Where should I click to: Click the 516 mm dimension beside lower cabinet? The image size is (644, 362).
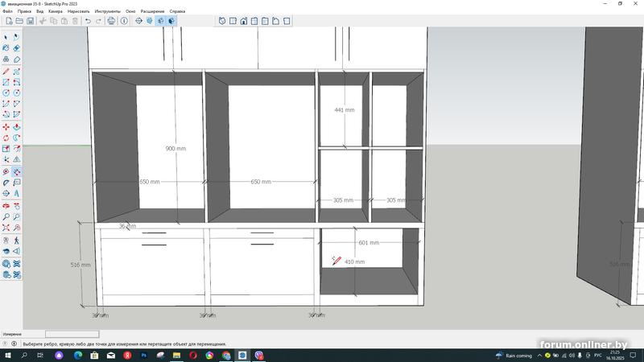80,265
